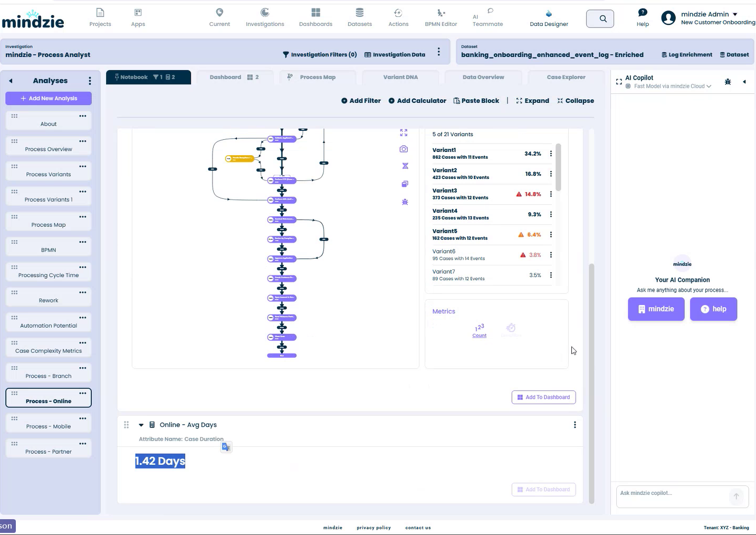Viewport: 756px width, 535px height.
Task: Select the Rework analysis
Action: [49, 297]
